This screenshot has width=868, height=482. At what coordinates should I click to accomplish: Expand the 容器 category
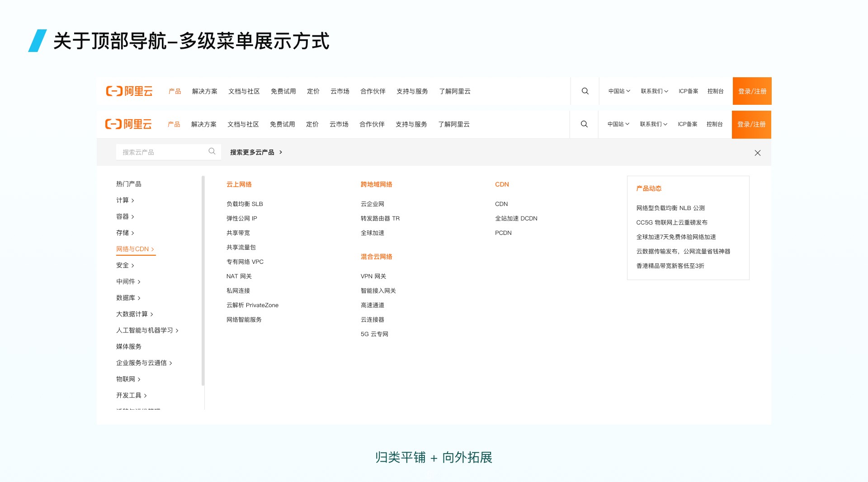[125, 216]
